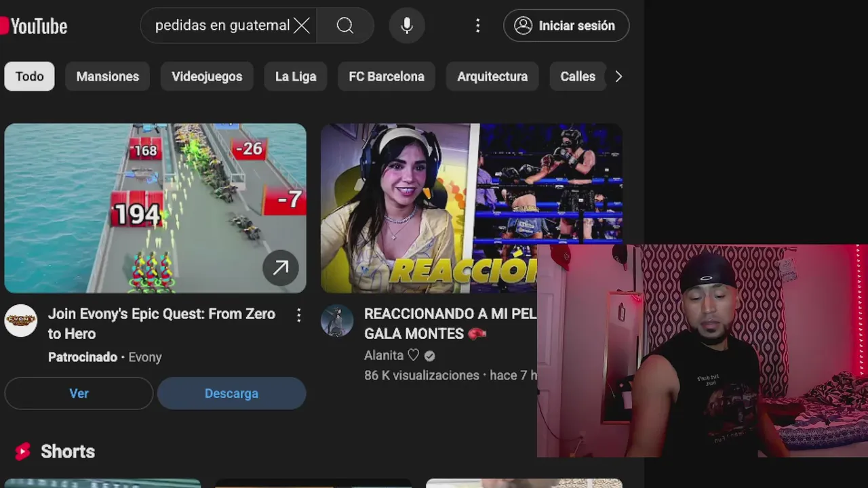Image resolution: width=868 pixels, height=488 pixels.
Task: Click the Alanita verified badge icon
Action: 430,355
